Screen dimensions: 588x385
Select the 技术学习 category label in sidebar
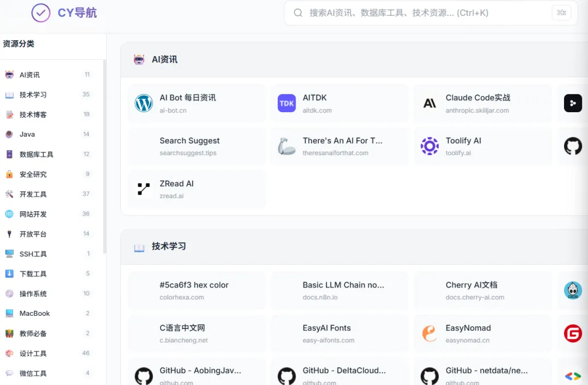(33, 95)
